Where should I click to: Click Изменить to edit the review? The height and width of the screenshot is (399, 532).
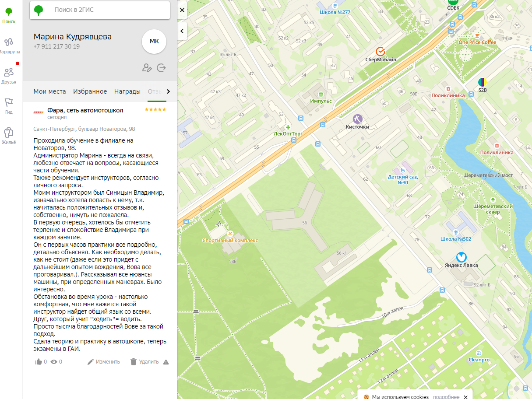(x=104, y=362)
